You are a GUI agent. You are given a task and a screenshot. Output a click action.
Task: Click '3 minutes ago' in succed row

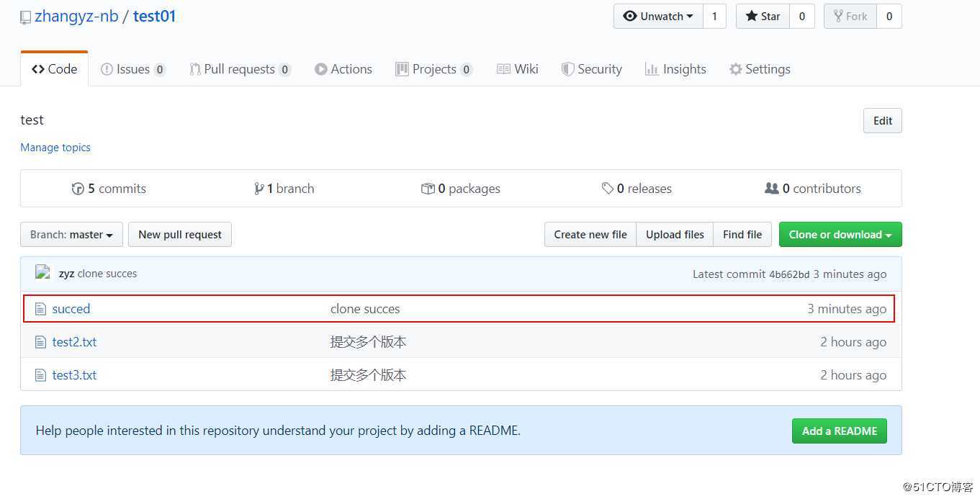click(x=847, y=309)
